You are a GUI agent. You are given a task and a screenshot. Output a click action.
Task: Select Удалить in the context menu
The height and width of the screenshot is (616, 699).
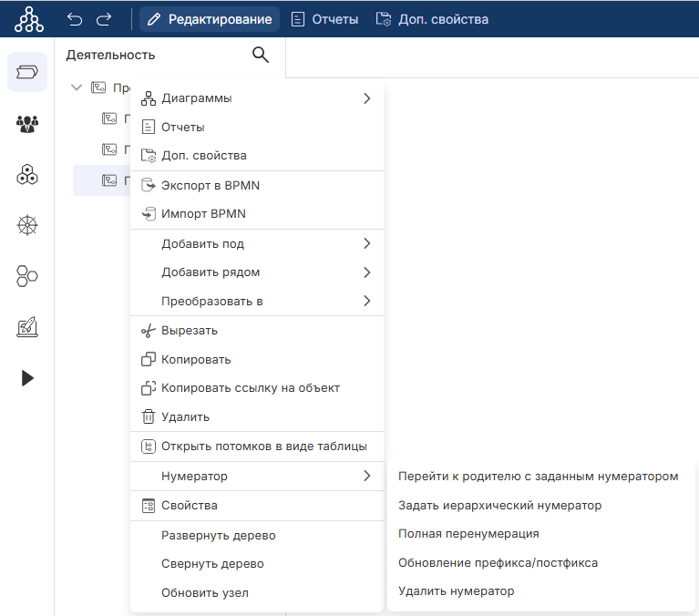pyautogui.click(x=185, y=416)
